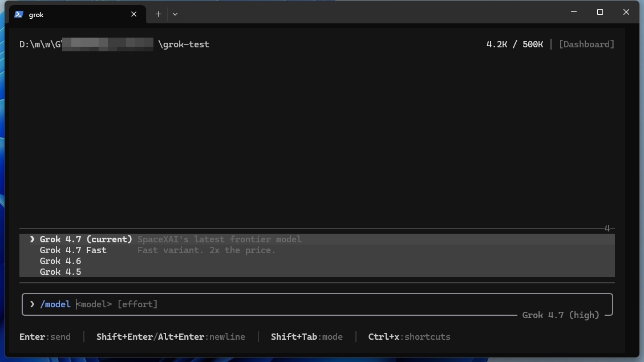Click the 'SpaceXAI's latest frontier model' description

pyautogui.click(x=219, y=239)
